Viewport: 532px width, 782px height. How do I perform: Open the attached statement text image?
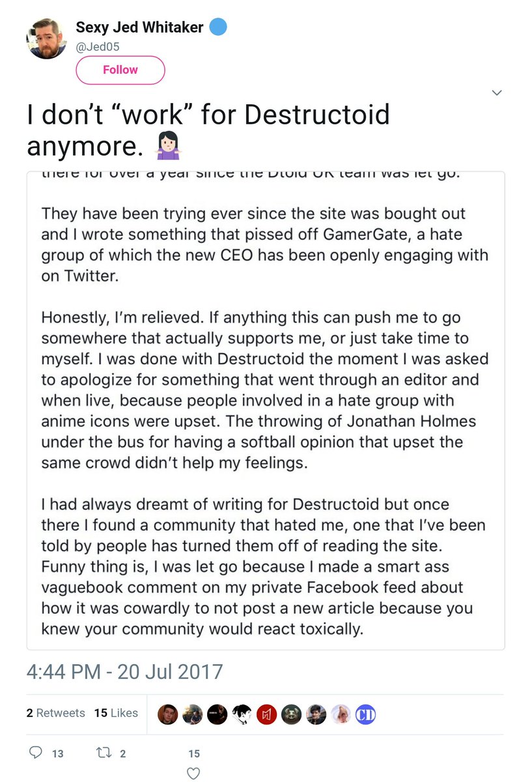pos(266,411)
